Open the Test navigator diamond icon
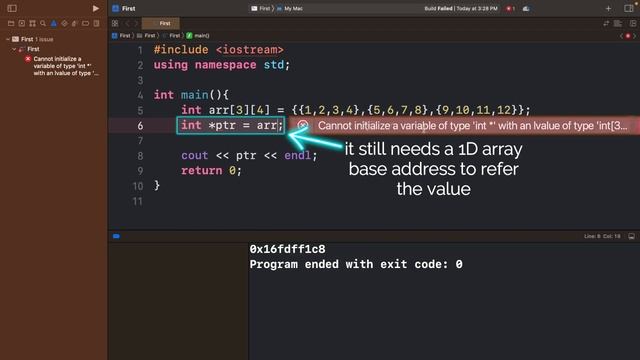The image size is (640, 360). click(64, 24)
